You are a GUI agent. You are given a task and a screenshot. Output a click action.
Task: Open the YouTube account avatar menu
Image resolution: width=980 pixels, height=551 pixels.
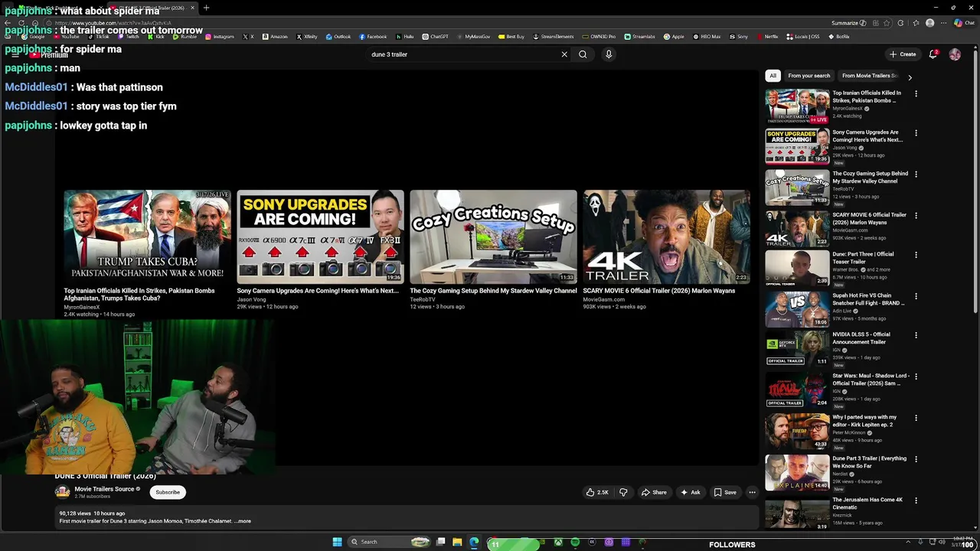click(955, 54)
